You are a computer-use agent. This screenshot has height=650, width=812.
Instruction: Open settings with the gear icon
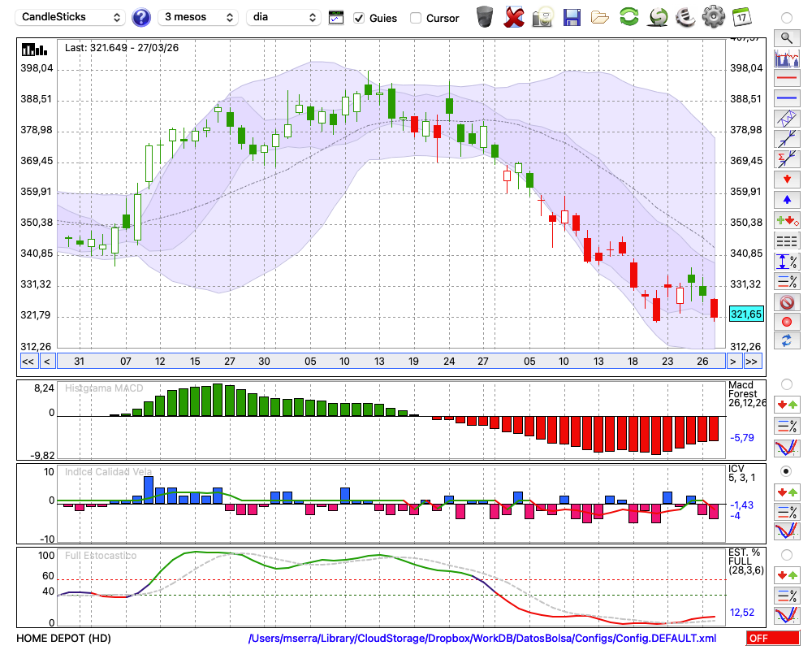[713, 16]
